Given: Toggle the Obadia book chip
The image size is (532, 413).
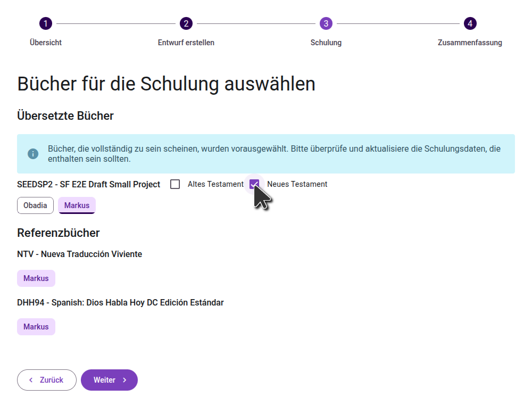Looking at the screenshot, I should pyautogui.click(x=35, y=205).
